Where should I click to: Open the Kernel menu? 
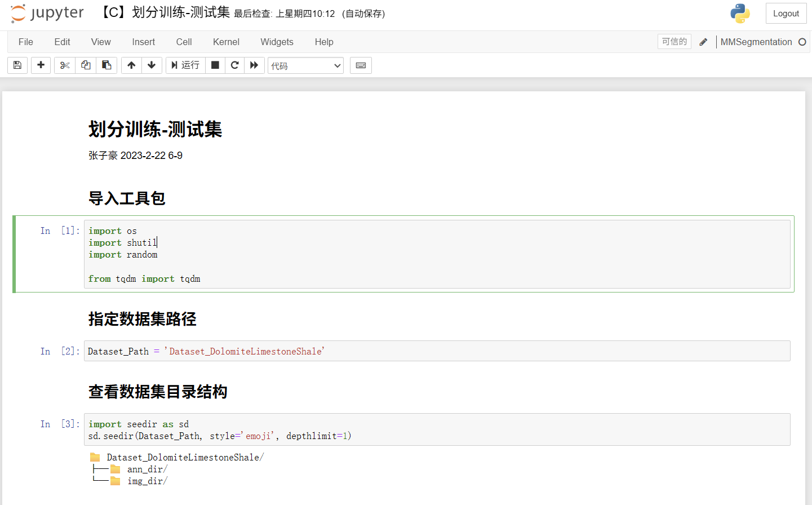click(226, 42)
